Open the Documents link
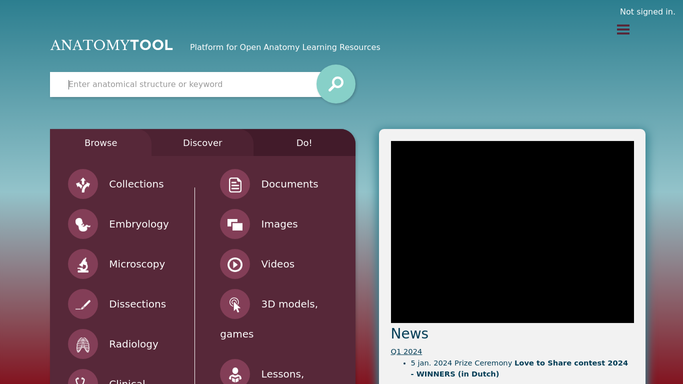Screen dimensions: 683x384 tap(290, 184)
